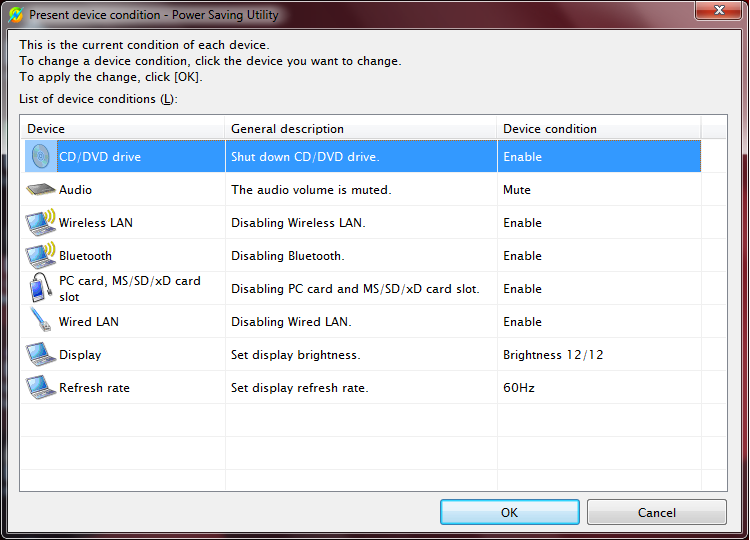Click 'Disabling Wireless LAN.' description
750x540 pixels.
298,223
